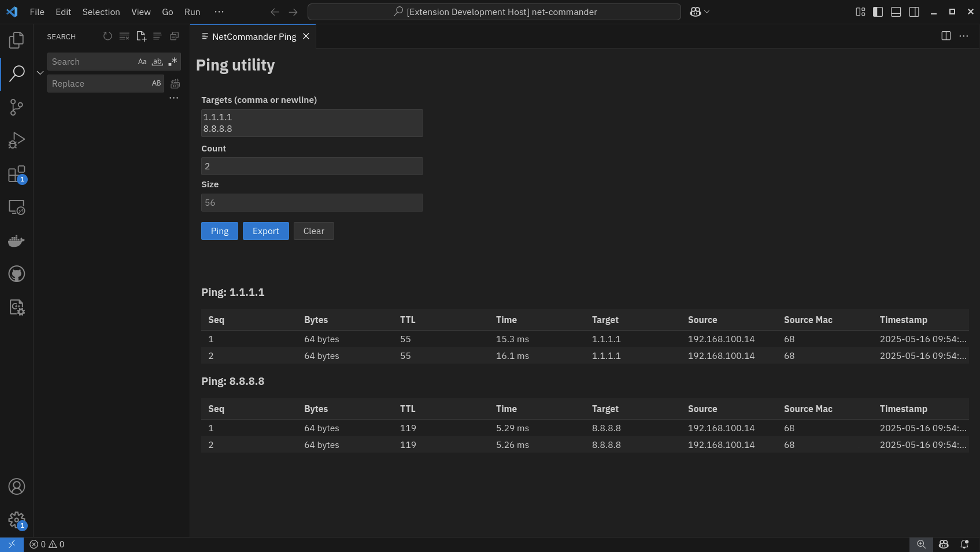Image resolution: width=980 pixels, height=552 pixels.
Task: Toggle match case in the search field
Action: [142, 61]
